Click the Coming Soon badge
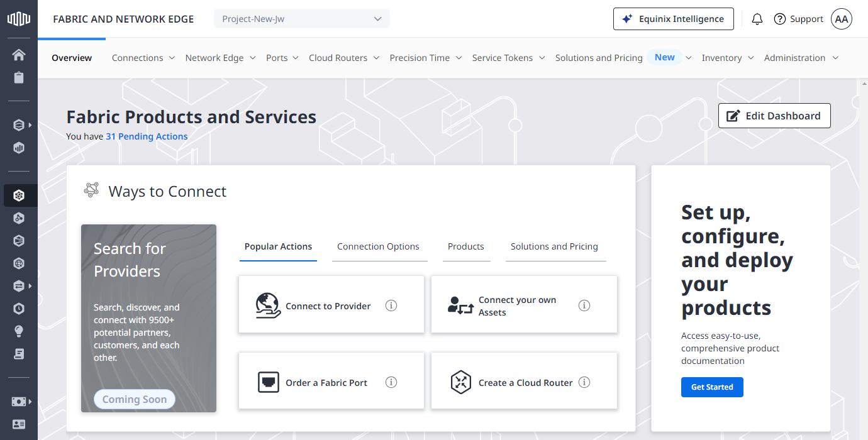Screen dimensions: 868x440 (x=135, y=399)
